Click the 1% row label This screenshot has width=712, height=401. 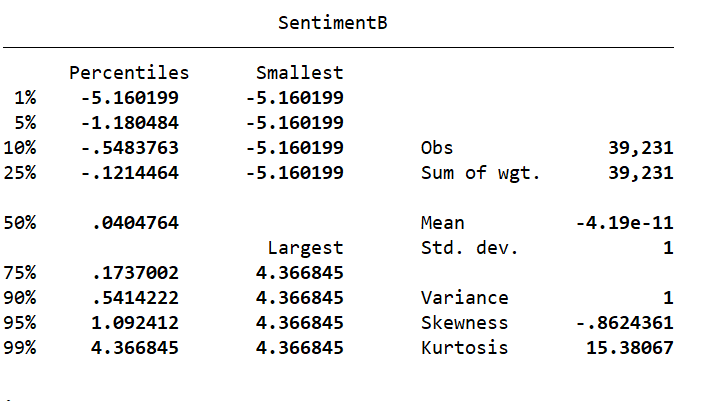click(x=25, y=98)
